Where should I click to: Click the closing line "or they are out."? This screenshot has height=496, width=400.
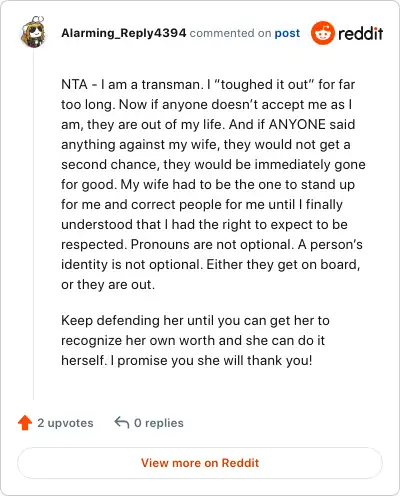tap(108, 284)
